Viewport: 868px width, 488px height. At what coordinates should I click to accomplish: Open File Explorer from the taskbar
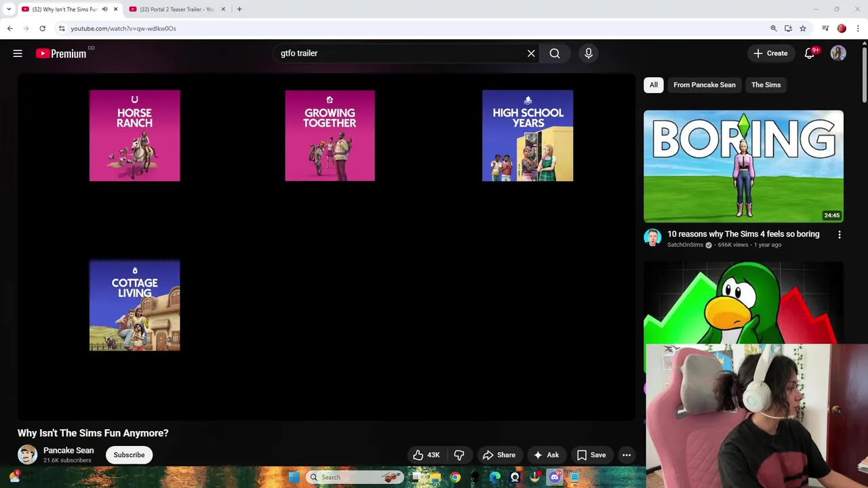(435, 477)
